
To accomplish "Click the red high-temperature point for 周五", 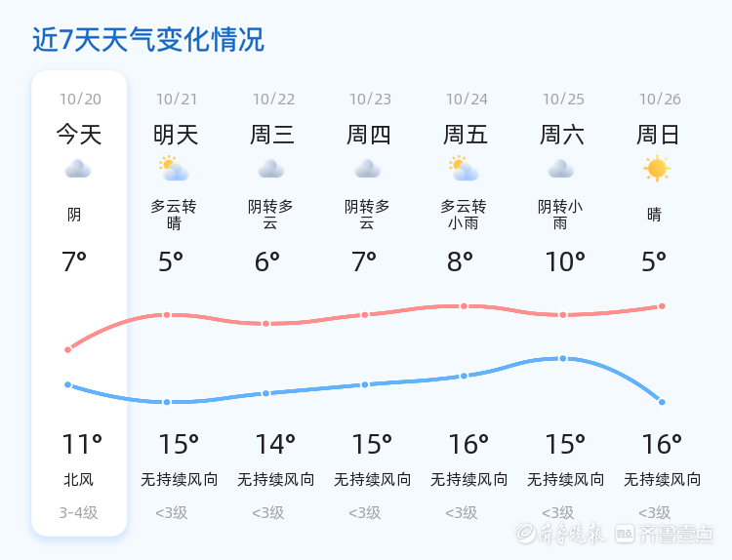I will (x=465, y=306).
